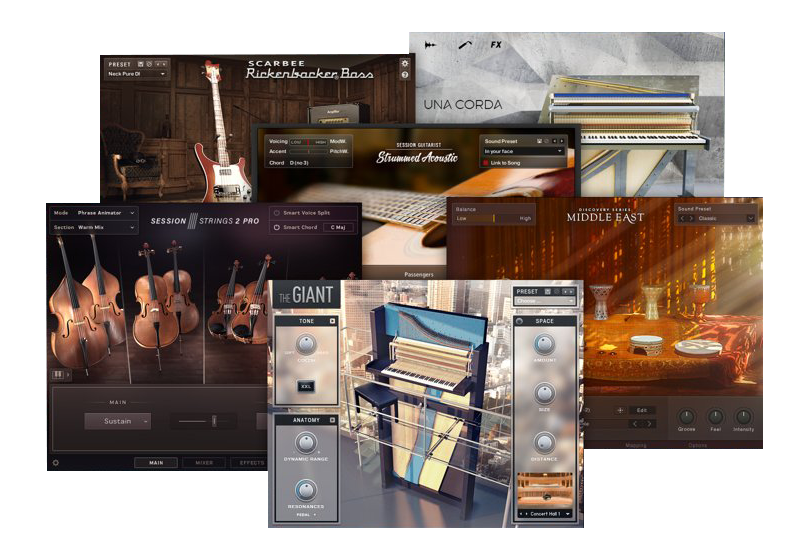Click The Giant Space Distance knob
This screenshot has width=810, height=560.
[544, 442]
